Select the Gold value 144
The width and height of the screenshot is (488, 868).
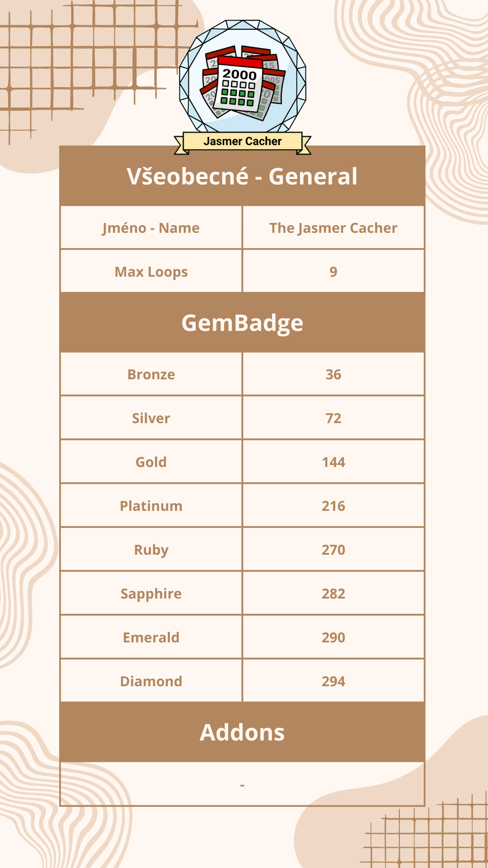(x=333, y=462)
